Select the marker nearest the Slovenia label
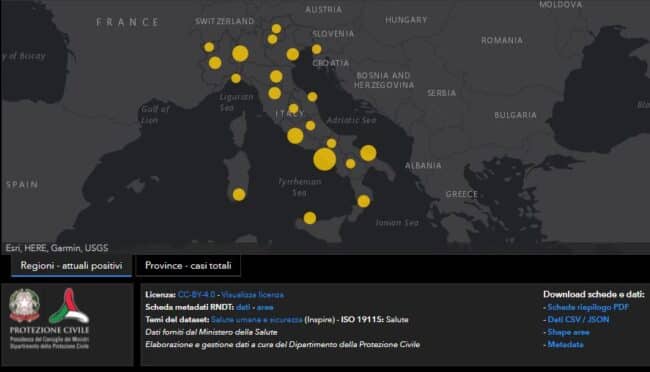The image size is (650, 372). pos(317,49)
